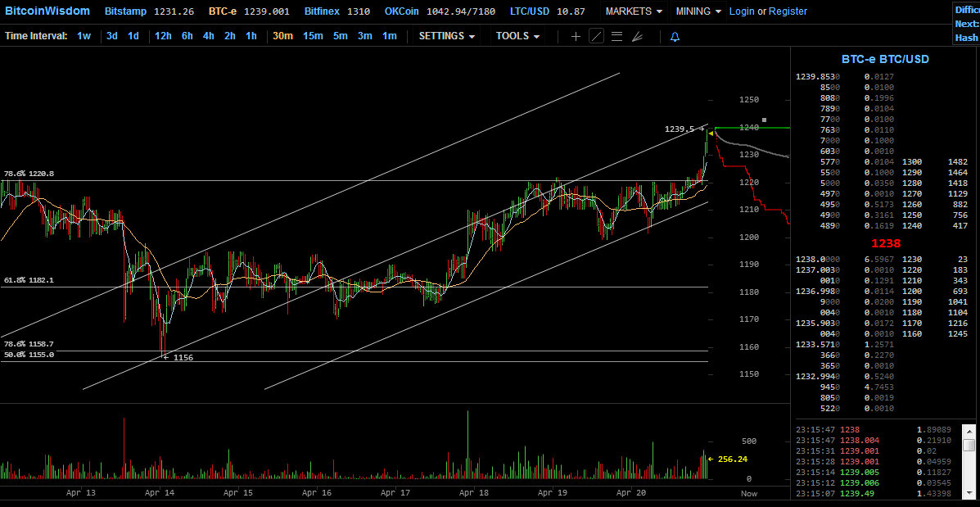Image resolution: width=980 pixels, height=507 pixels.
Task: Click the yellow volume arrow at 256.24
Action: (x=712, y=459)
